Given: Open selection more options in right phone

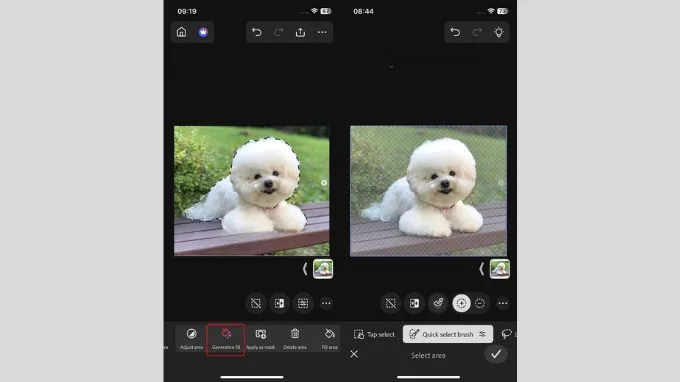Looking at the screenshot, I should [x=503, y=303].
